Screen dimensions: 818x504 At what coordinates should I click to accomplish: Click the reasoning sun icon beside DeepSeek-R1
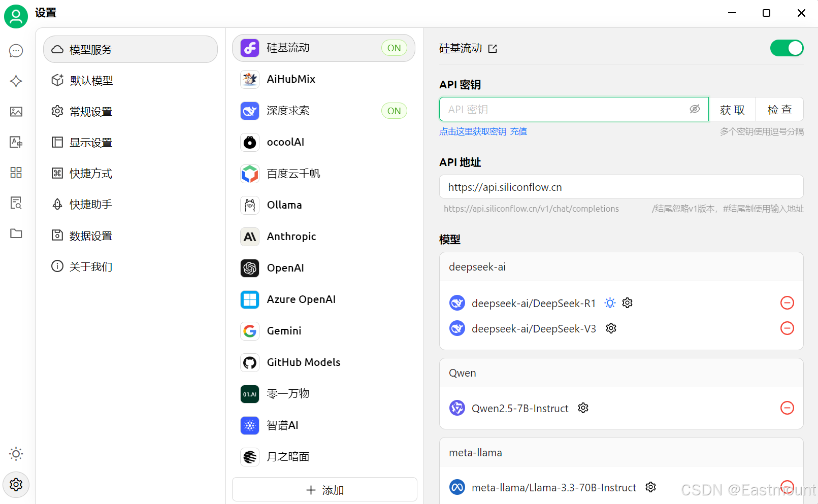[x=610, y=303]
